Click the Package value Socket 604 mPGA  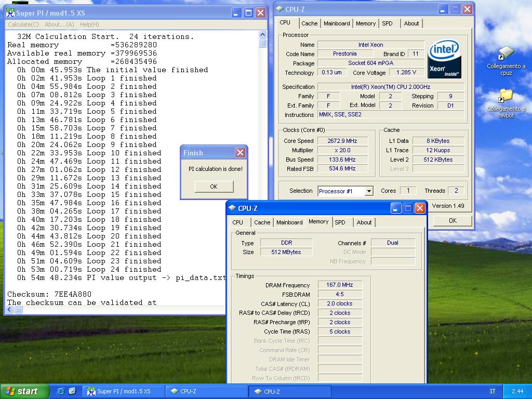371,63
